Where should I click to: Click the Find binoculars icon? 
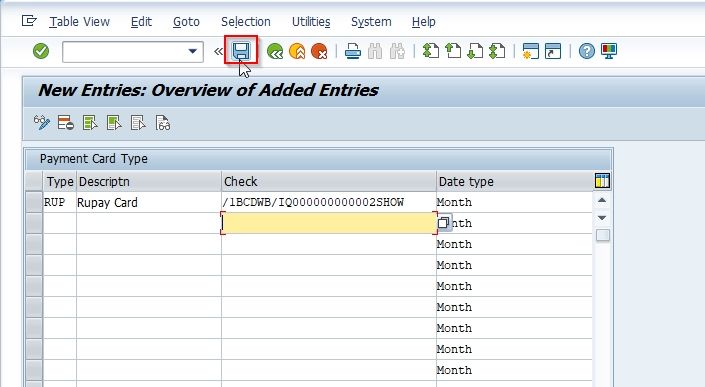[x=375, y=51]
